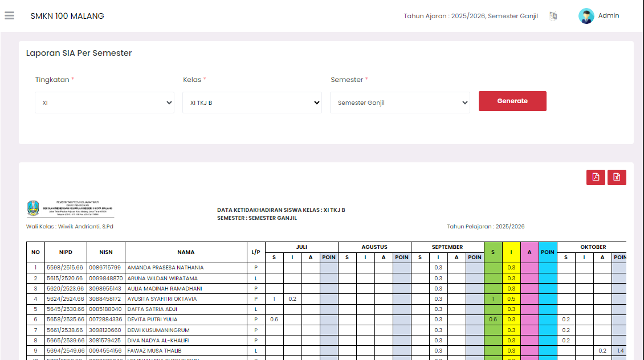Click the cyan POIN summary column header
The height and width of the screenshot is (360, 644).
click(548, 252)
